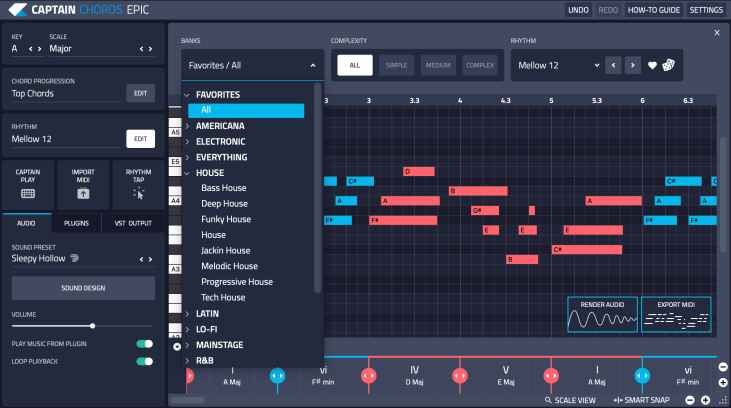Randomize the rhythm with the dice icon
The width and height of the screenshot is (731, 408).
pos(670,66)
